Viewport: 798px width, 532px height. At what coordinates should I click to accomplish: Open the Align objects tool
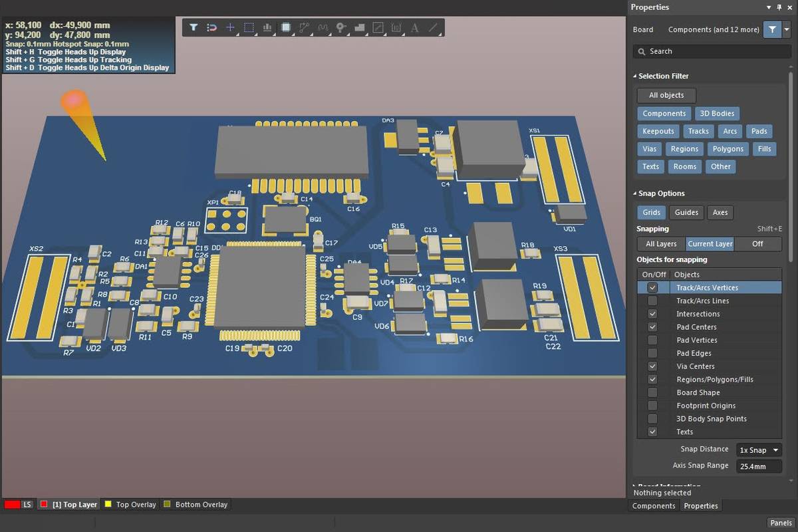(267, 28)
